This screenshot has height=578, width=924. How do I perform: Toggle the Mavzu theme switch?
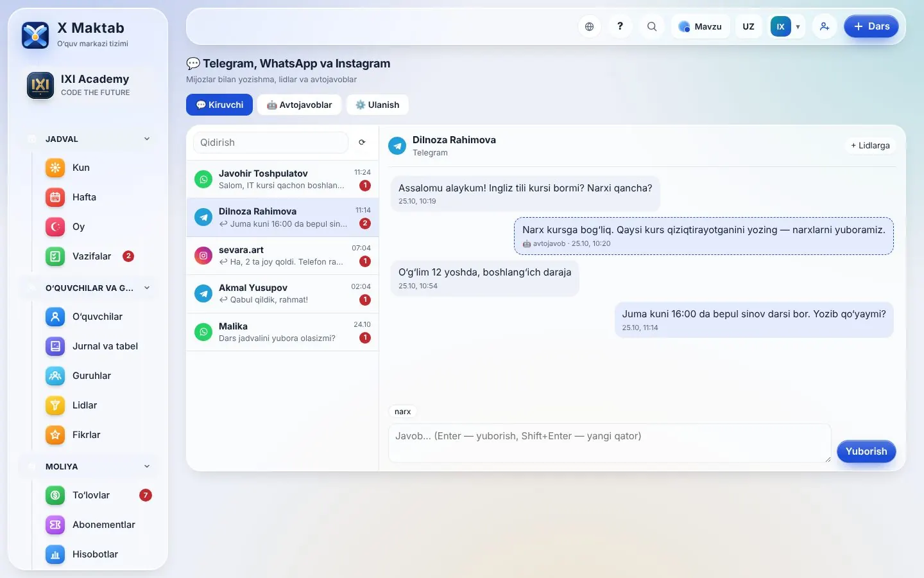click(701, 26)
